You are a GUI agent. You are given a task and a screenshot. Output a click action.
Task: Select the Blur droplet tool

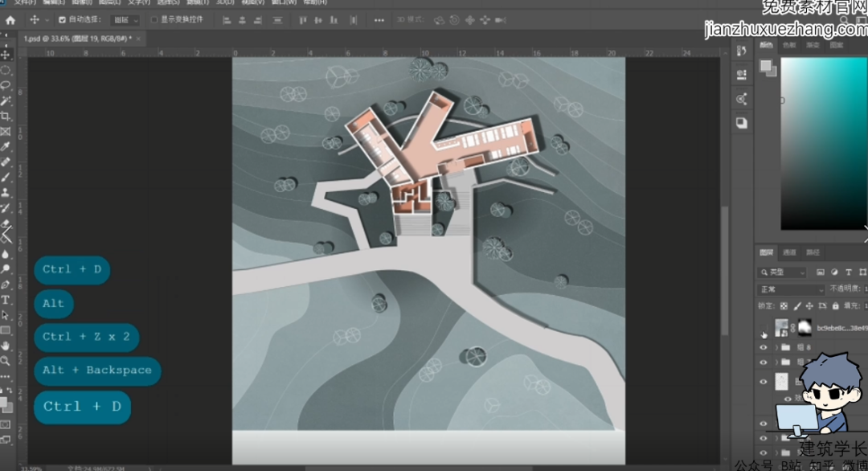pos(6,254)
